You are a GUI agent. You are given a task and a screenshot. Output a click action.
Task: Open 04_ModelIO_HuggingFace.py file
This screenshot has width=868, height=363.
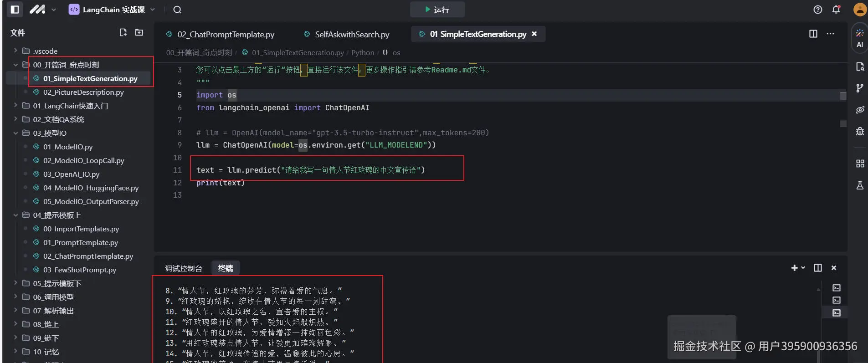coord(91,188)
